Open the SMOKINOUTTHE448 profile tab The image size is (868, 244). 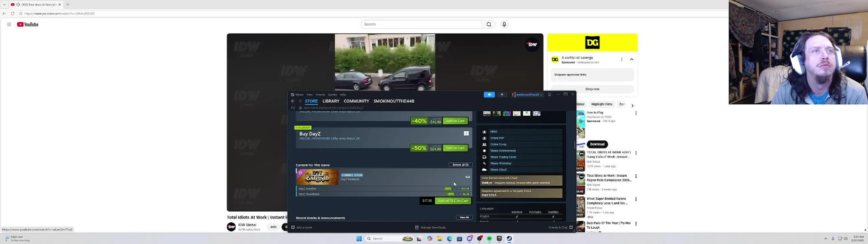coord(394,101)
